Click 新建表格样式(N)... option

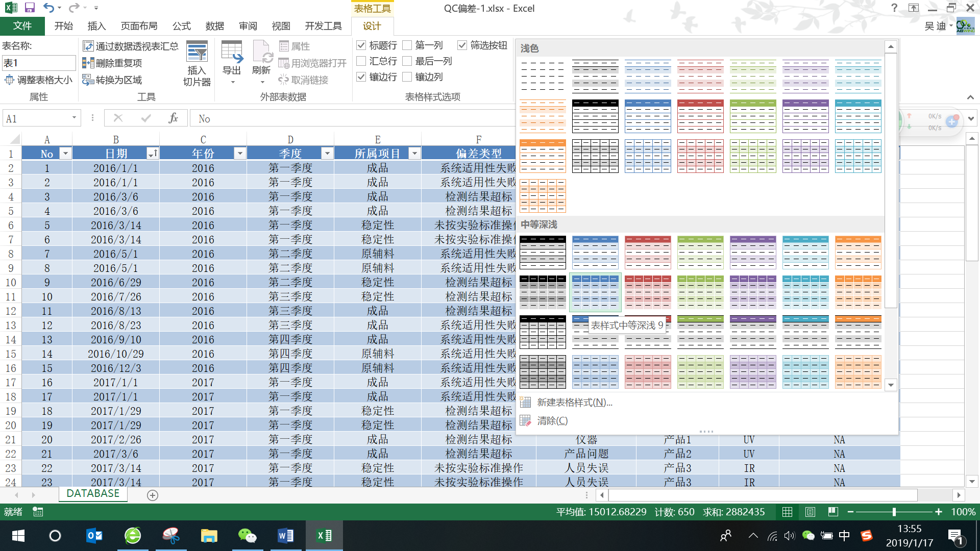(574, 403)
